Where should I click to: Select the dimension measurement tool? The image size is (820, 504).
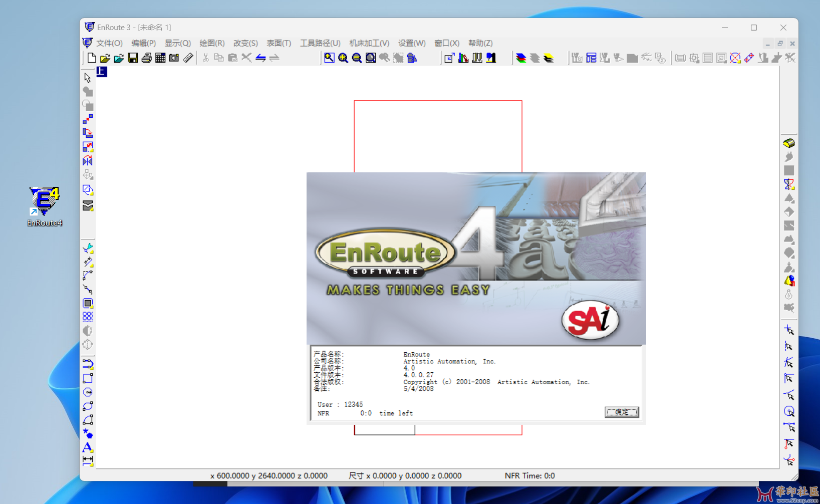click(x=88, y=460)
